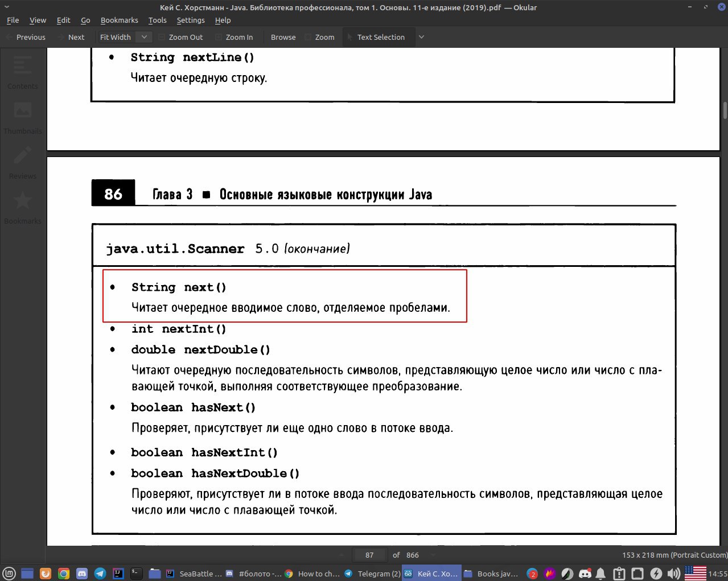Screen dimensions: 728x581
Task: Click tray icon with red badge 2
Action: coord(532,574)
